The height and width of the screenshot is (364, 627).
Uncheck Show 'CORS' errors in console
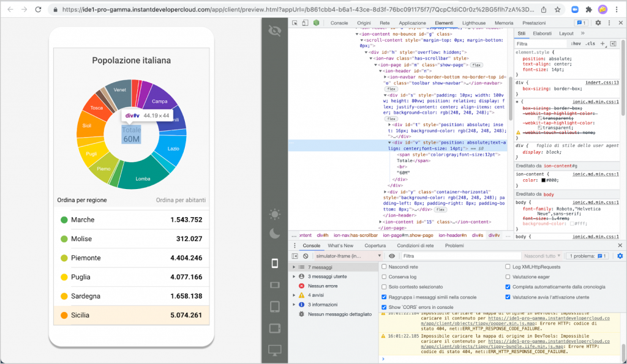click(384, 307)
